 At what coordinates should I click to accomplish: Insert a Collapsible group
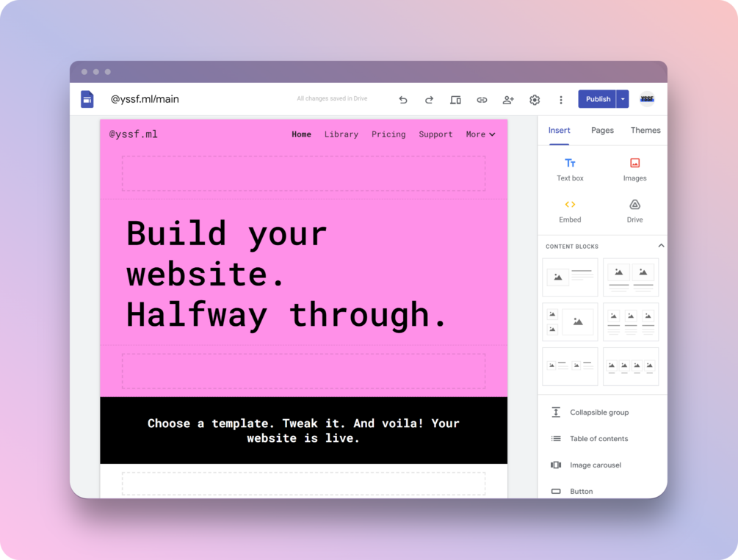[x=598, y=412]
